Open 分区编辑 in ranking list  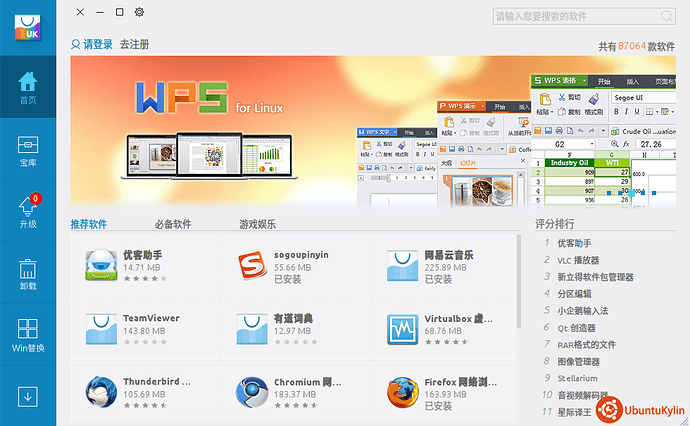(574, 294)
